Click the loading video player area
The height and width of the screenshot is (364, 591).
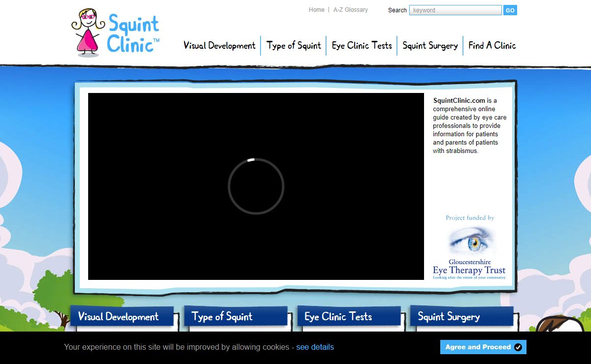[x=256, y=186]
